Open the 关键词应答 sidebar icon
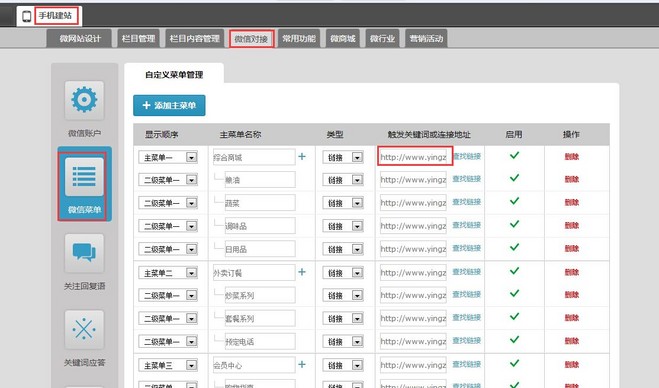This screenshot has height=388, width=659. coord(84,330)
